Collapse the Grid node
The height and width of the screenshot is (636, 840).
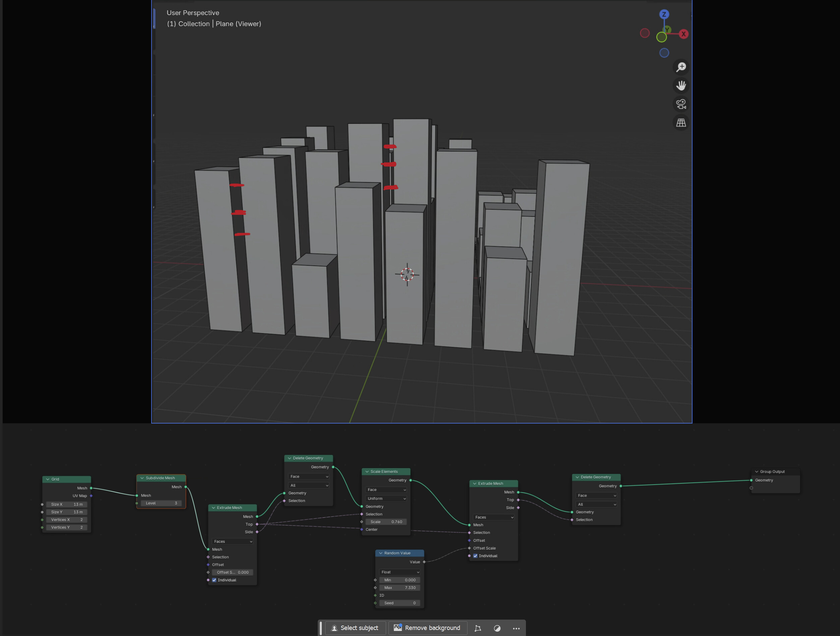(48, 479)
